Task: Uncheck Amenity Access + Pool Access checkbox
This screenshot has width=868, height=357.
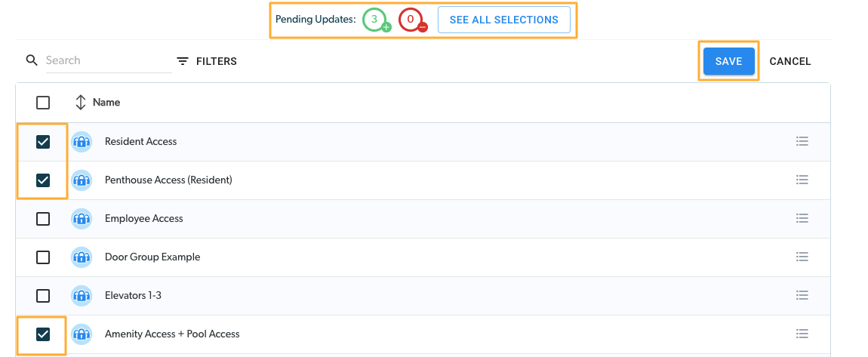Action: tap(42, 334)
